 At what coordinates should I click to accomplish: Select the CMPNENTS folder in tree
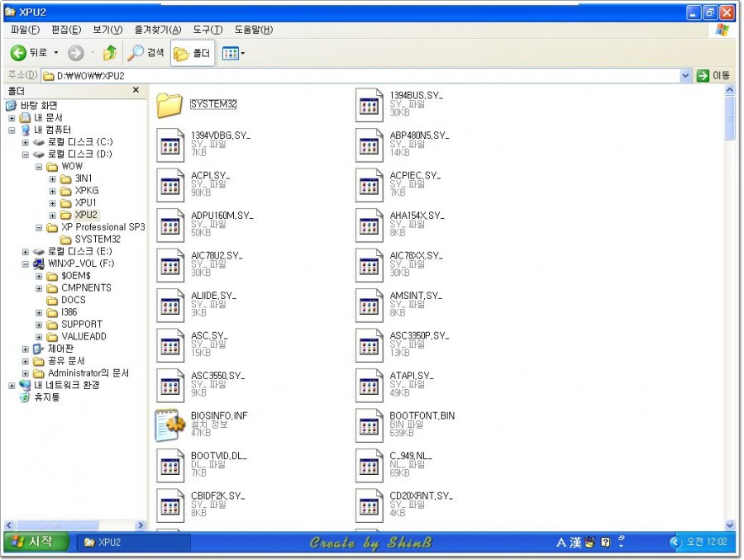[x=86, y=287]
